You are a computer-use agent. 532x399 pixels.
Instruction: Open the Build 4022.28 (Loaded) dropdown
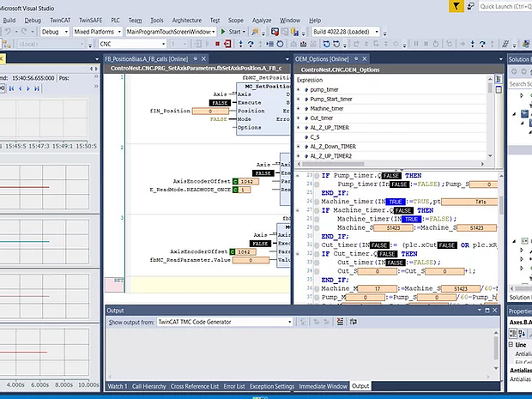(x=346, y=32)
